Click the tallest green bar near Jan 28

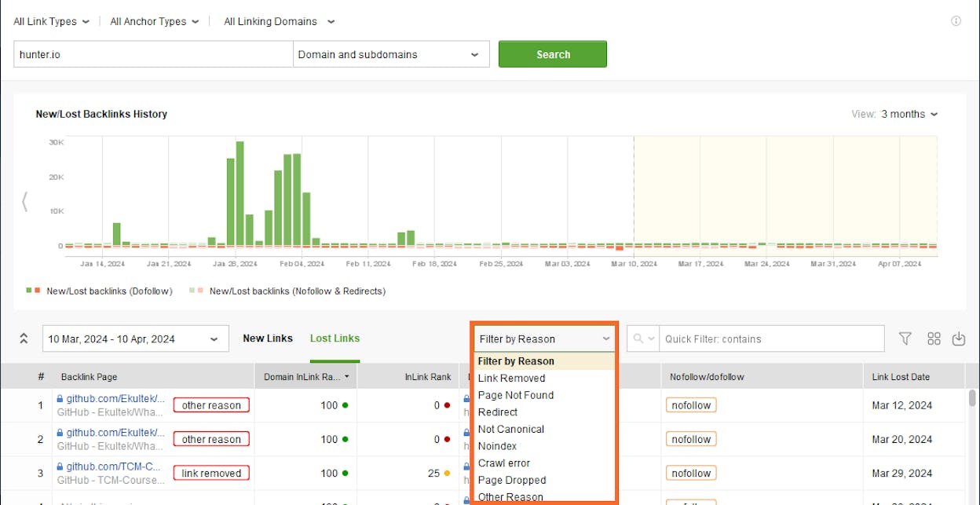point(240,193)
